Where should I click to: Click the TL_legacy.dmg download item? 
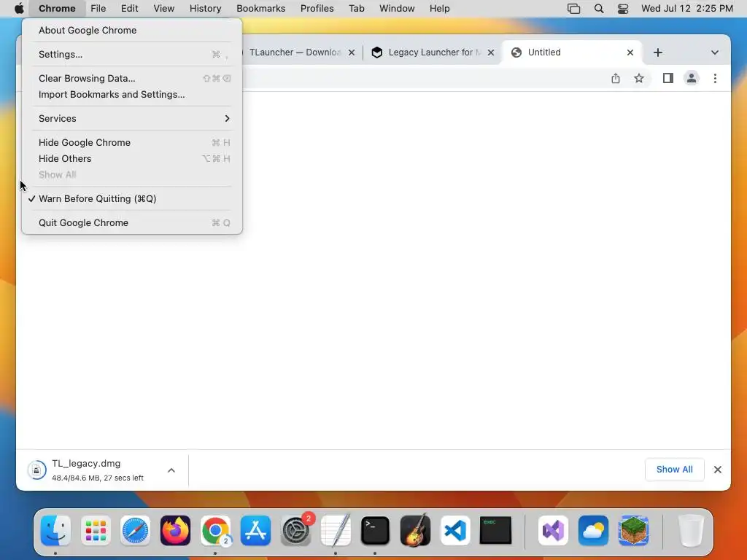click(101, 470)
